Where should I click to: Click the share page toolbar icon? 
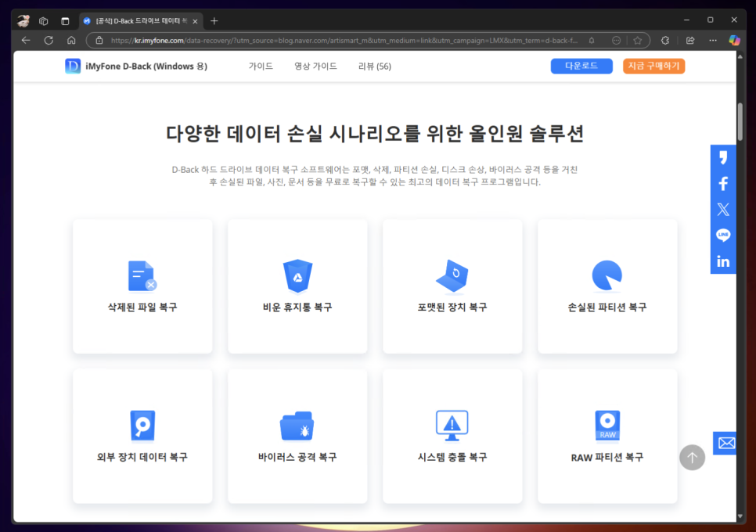point(690,41)
